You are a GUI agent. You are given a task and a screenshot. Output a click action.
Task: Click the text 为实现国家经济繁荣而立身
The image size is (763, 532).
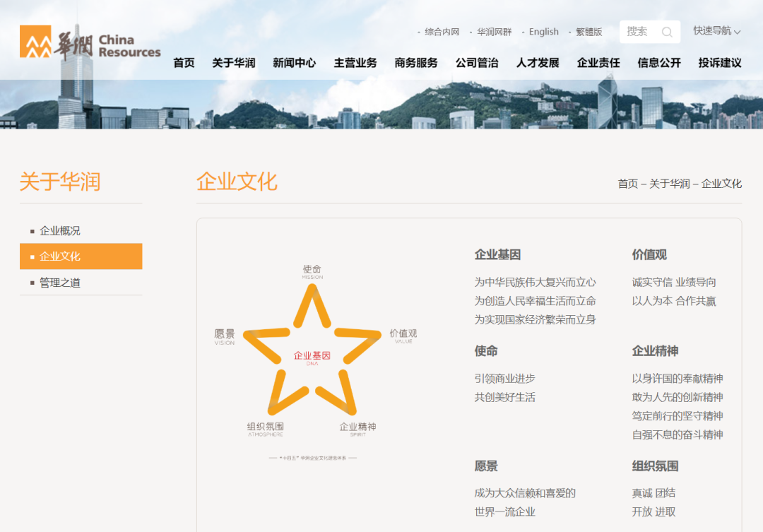pos(536,320)
